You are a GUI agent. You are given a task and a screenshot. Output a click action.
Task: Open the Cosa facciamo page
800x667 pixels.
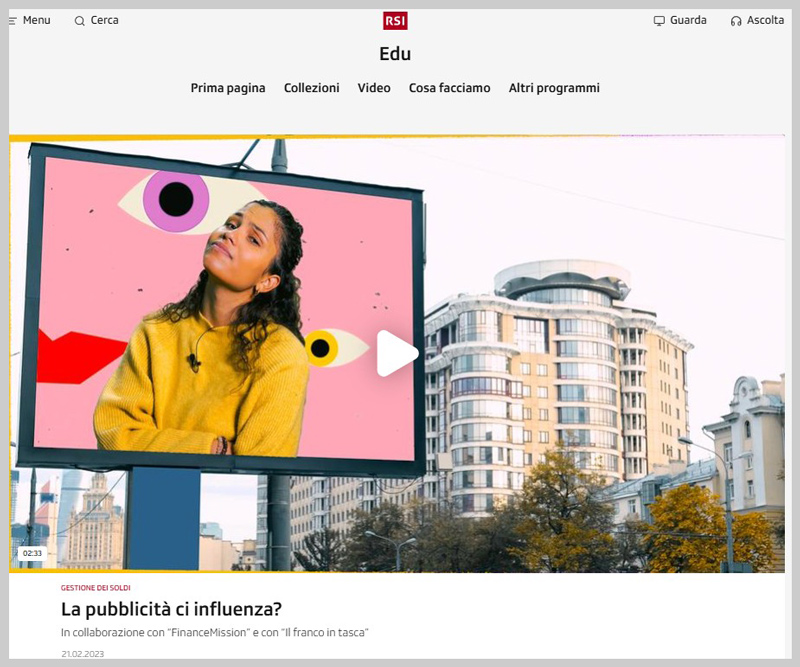[x=449, y=88]
